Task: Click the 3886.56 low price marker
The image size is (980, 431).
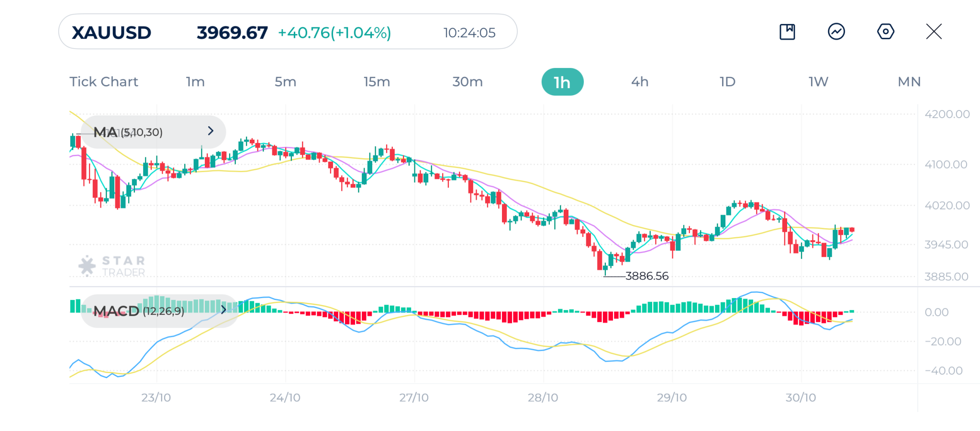Action: tap(646, 276)
